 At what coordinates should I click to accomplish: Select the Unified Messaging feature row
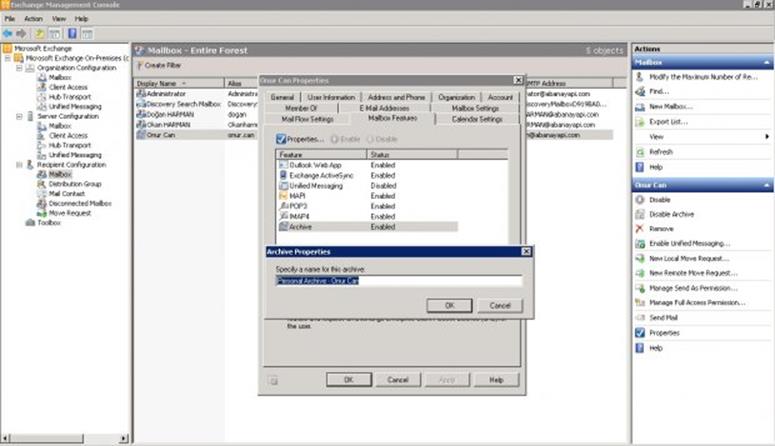click(x=367, y=186)
